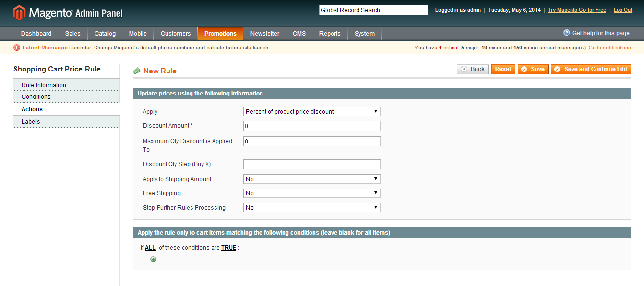Click the Maximum Qty Discount input field
This screenshot has height=286, width=644.
(x=312, y=142)
